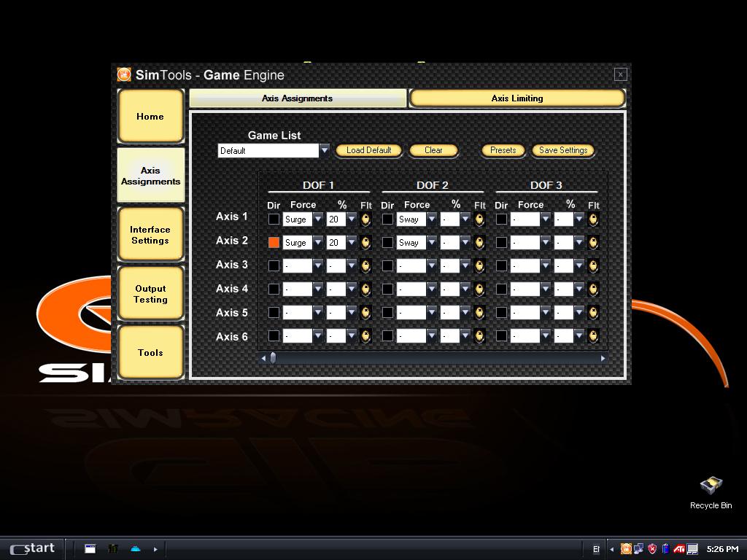Click the Clear button
Image resolution: width=747 pixels, height=560 pixels.
[x=433, y=150]
